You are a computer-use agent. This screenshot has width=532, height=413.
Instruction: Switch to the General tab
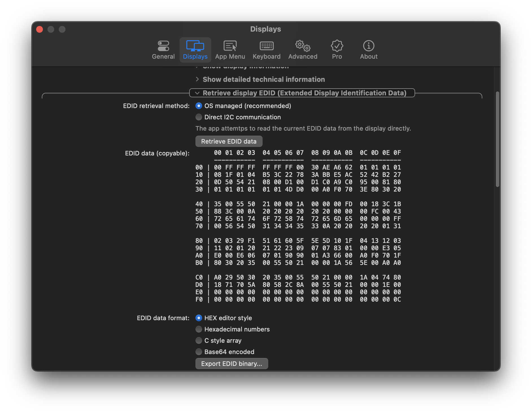click(x=163, y=50)
